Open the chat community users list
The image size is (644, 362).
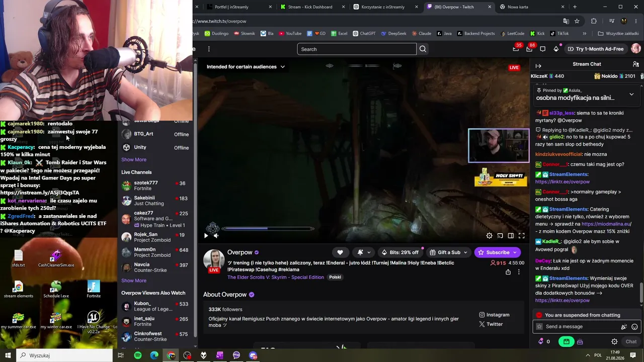(x=636, y=64)
